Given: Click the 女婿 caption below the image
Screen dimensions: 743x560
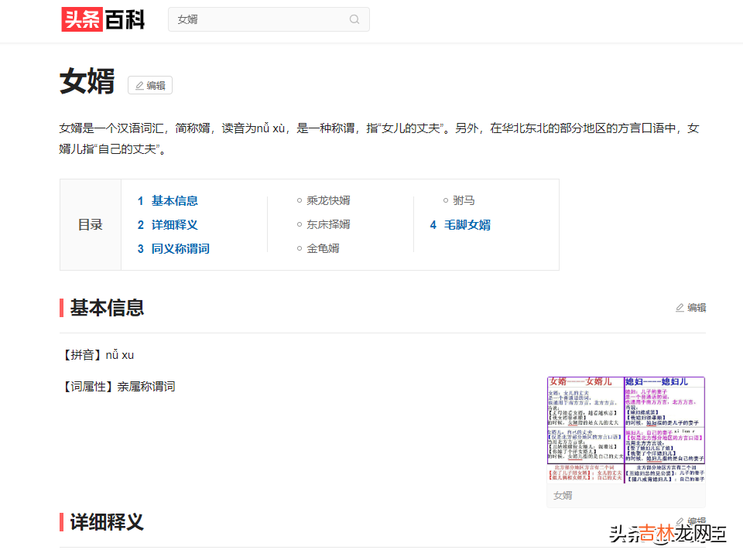Looking at the screenshot, I should coord(563,495).
